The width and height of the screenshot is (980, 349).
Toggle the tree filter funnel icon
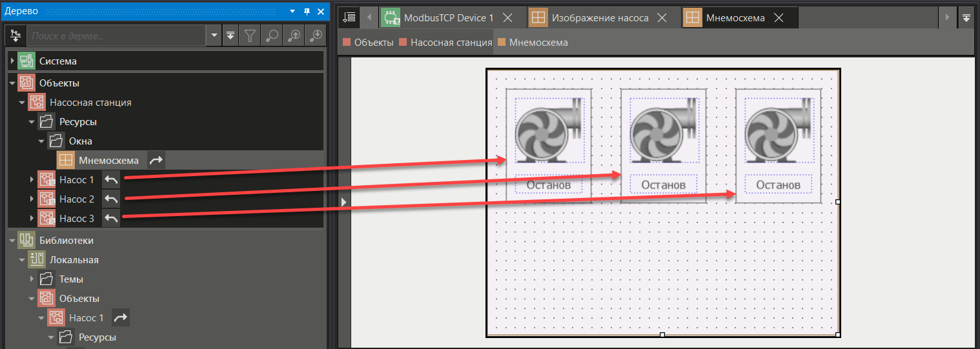click(250, 36)
